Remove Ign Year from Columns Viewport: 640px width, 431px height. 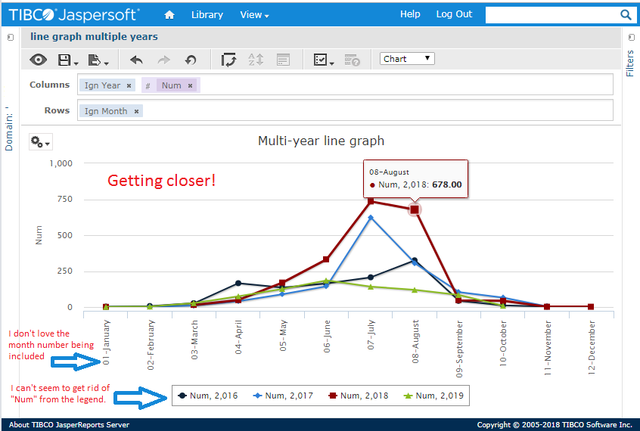[129, 86]
